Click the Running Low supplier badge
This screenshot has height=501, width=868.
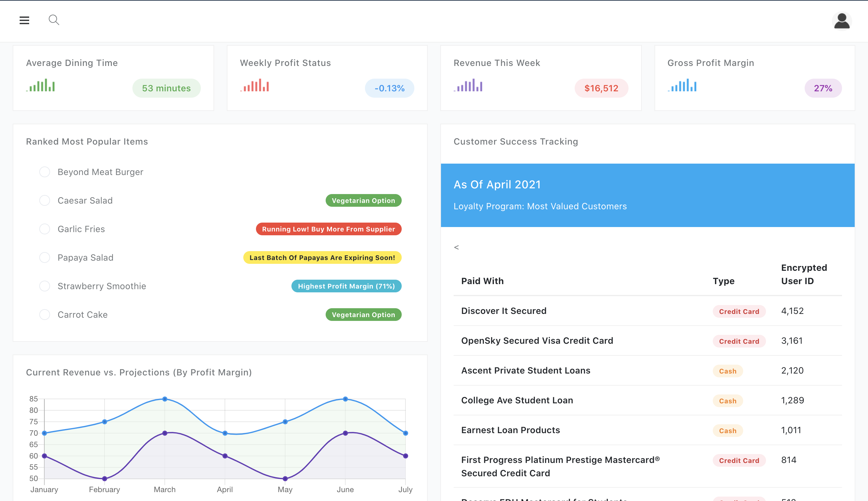[x=328, y=229]
